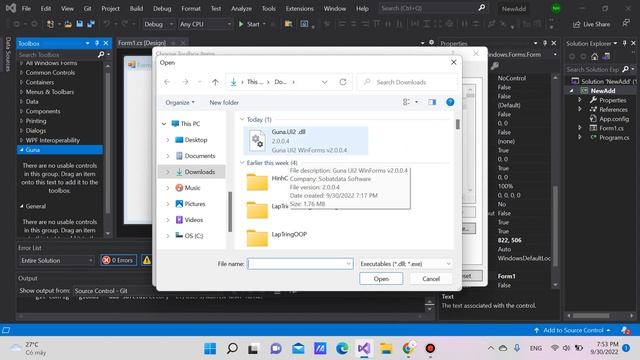Expand the address bar path history dropdown

(324, 82)
